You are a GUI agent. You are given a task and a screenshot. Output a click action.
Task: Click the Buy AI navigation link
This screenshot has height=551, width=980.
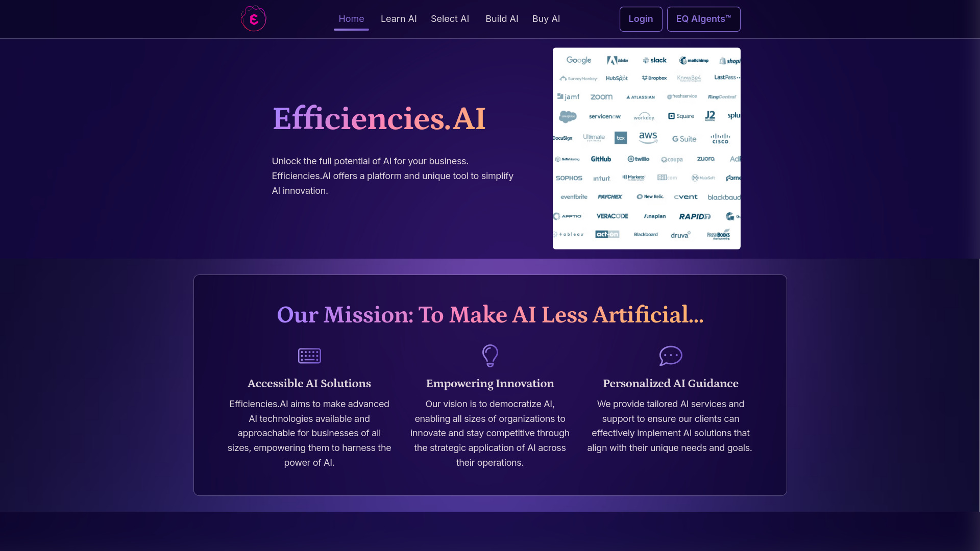coord(546,19)
